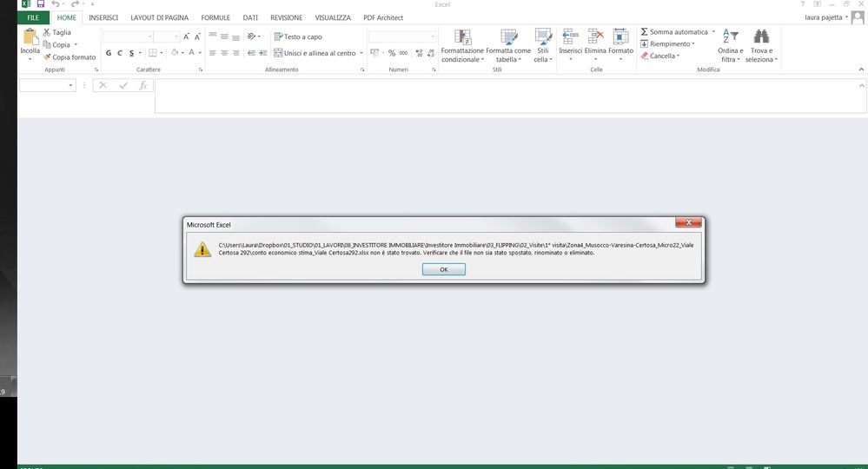Click the font color A icon
868x469 pixels.
[191, 52]
